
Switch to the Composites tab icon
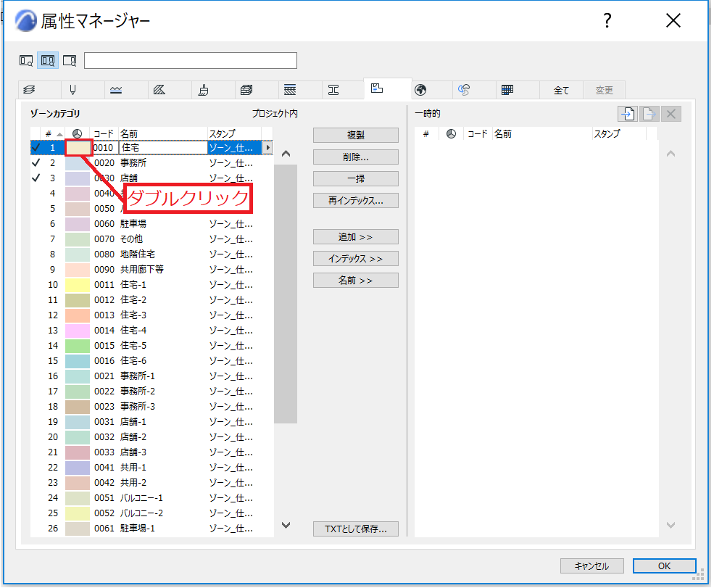click(x=290, y=90)
